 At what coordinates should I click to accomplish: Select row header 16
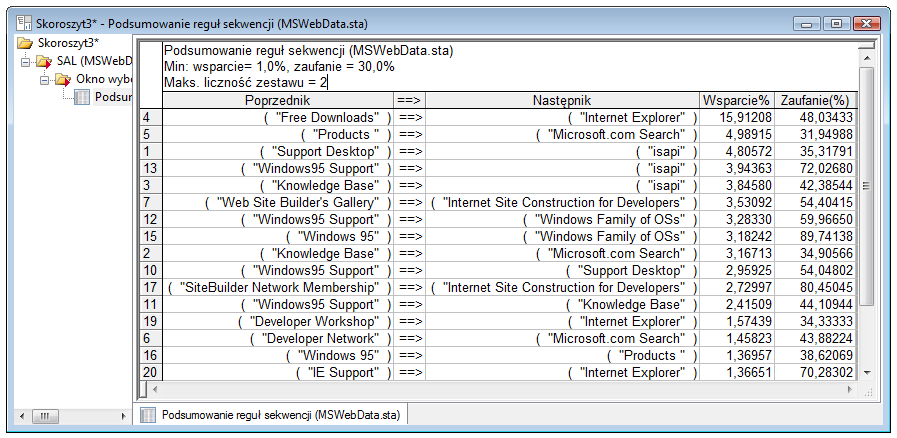pos(151,356)
